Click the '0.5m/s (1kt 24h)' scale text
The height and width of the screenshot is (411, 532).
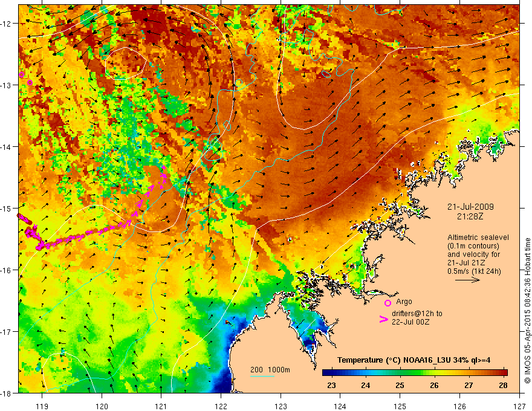[474, 271]
